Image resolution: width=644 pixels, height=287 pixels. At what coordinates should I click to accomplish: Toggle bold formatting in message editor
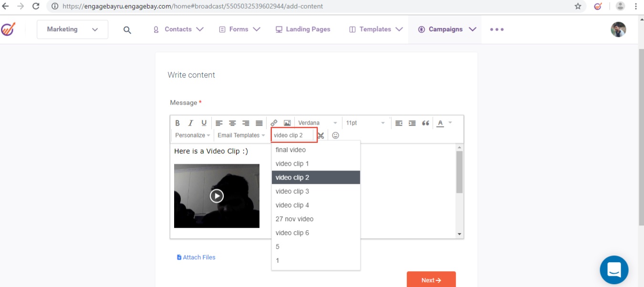[x=177, y=123]
